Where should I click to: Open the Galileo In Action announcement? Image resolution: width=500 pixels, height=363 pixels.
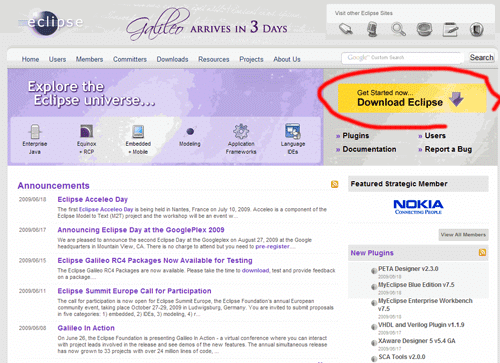pos(86,328)
